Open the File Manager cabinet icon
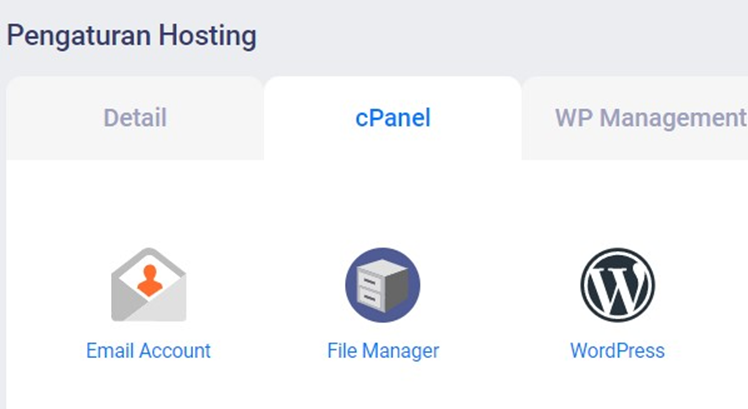748x409 pixels. click(x=383, y=284)
